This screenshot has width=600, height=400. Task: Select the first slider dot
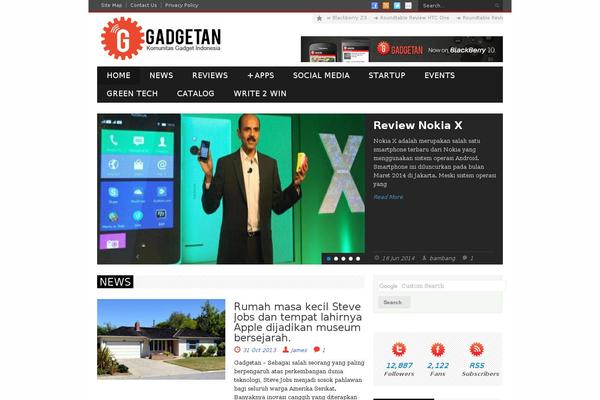pyautogui.click(x=328, y=259)
